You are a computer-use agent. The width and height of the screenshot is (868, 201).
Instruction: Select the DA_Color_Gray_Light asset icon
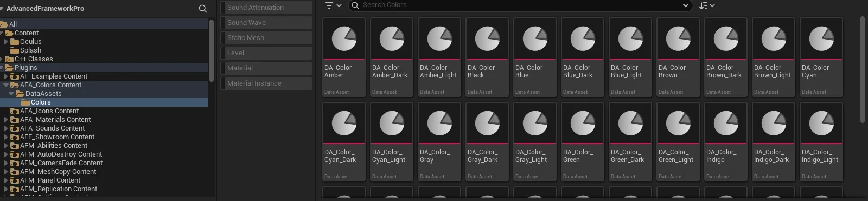pos(535,124)
